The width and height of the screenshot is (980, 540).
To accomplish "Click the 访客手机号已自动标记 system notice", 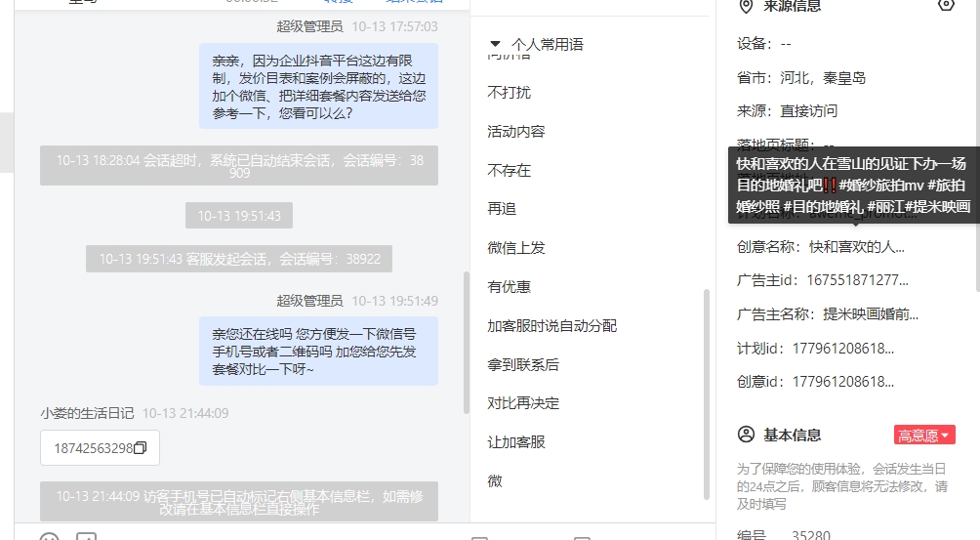I will (x=239, y=501).
